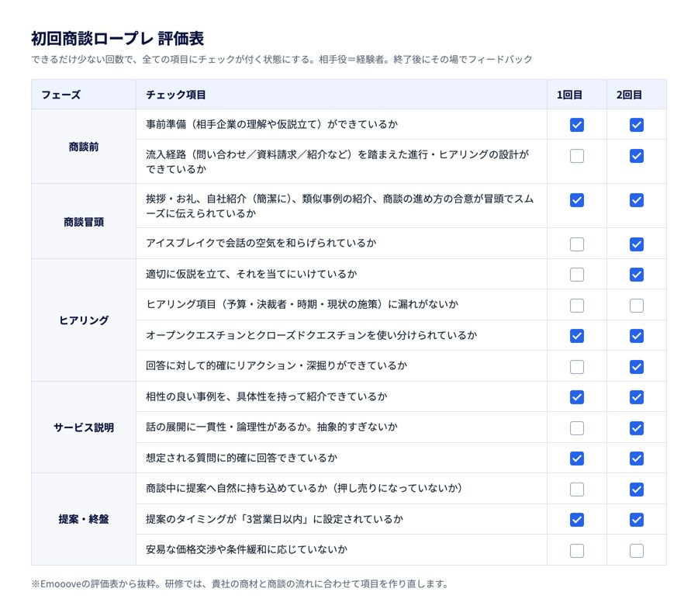
Task: Uncheck 2回目 box for アイスブレイク row
Action: [636, 244]
